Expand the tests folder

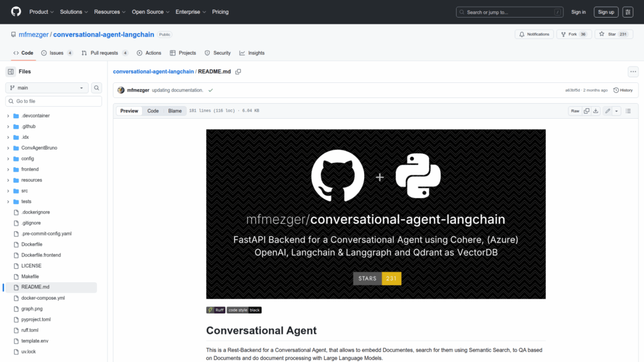(8, 202)
